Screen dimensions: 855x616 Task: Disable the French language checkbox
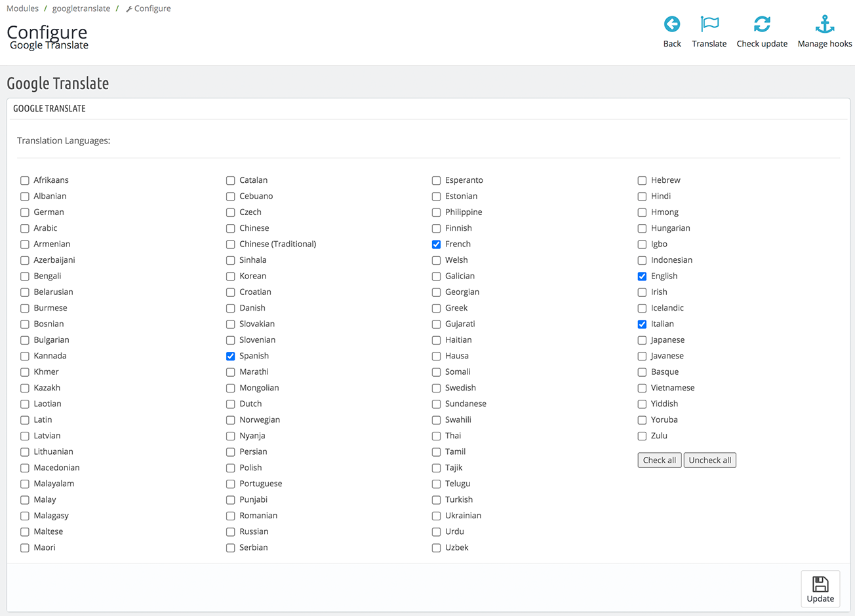point(437,244)
